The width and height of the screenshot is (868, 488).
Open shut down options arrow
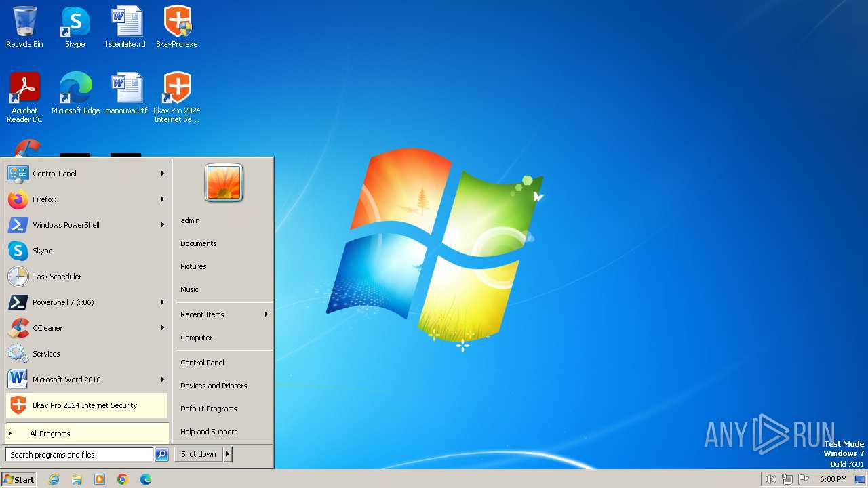click(x=228, y=454)
